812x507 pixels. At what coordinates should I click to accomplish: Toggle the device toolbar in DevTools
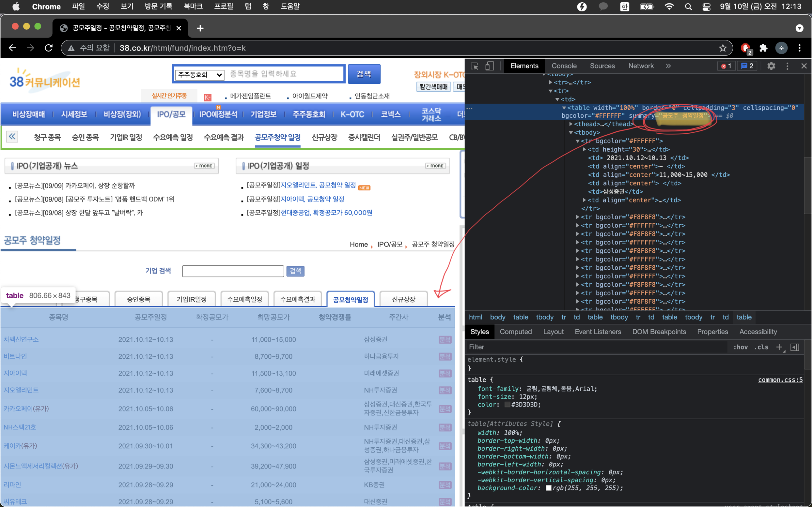pos(490,66)
